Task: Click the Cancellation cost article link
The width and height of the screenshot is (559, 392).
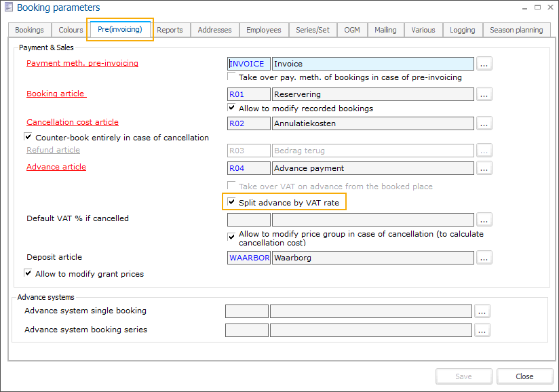Action: (72, 122)
